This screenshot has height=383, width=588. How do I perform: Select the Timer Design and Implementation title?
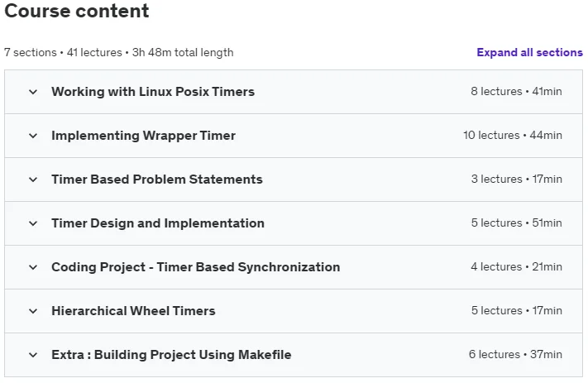click(x=158, y=223)
